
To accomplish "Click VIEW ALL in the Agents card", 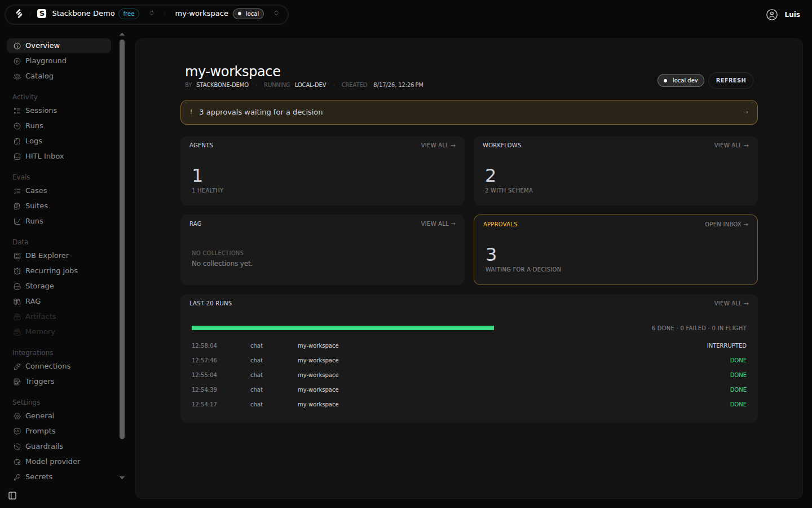I will [x=438, y=145].
